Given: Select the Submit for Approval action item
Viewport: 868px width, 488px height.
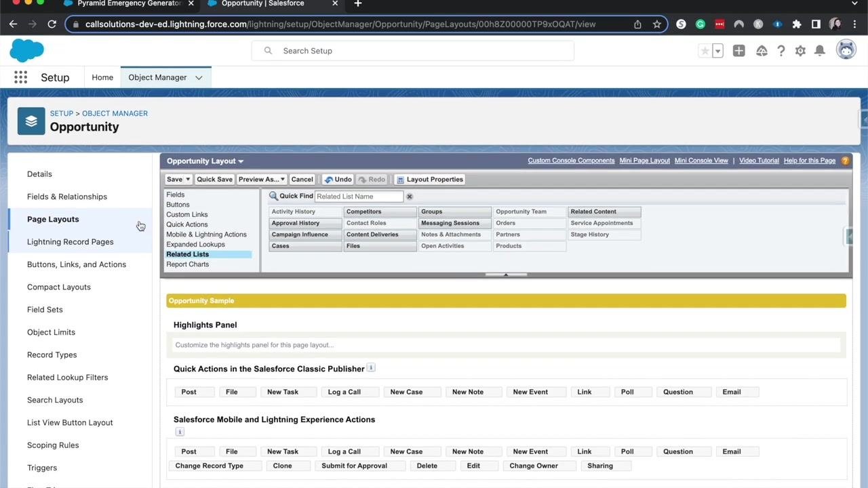Looking at the screenshot, I should tap(360, 466).
